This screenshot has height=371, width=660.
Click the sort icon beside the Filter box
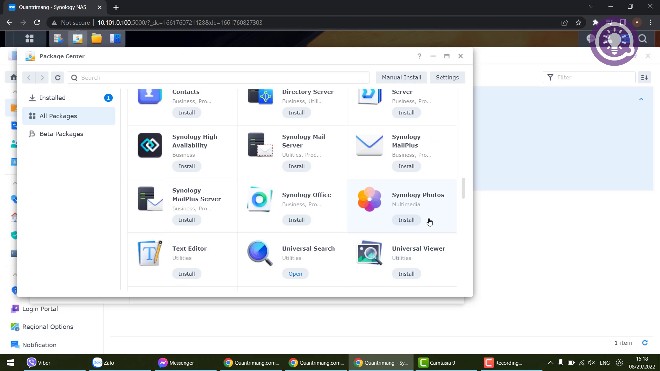(x=644, y=77)
